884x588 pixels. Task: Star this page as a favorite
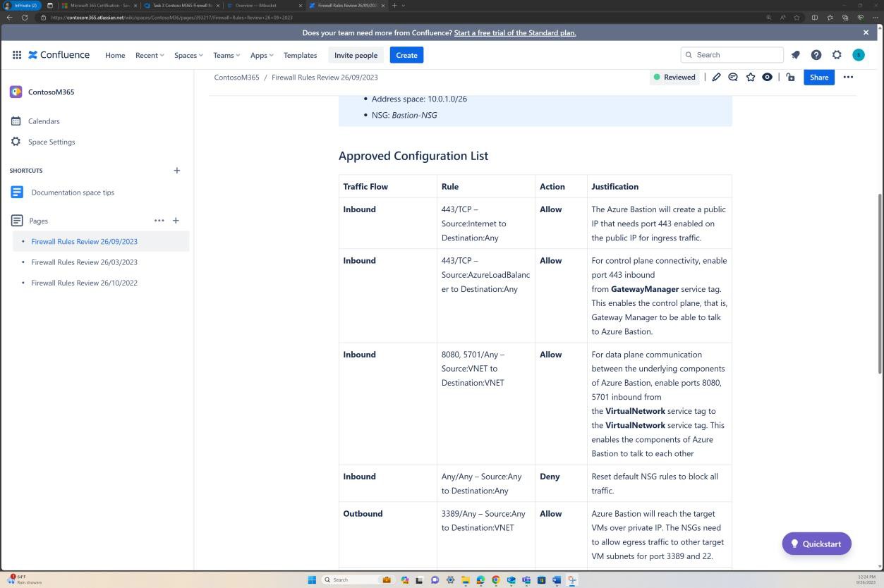751,77
